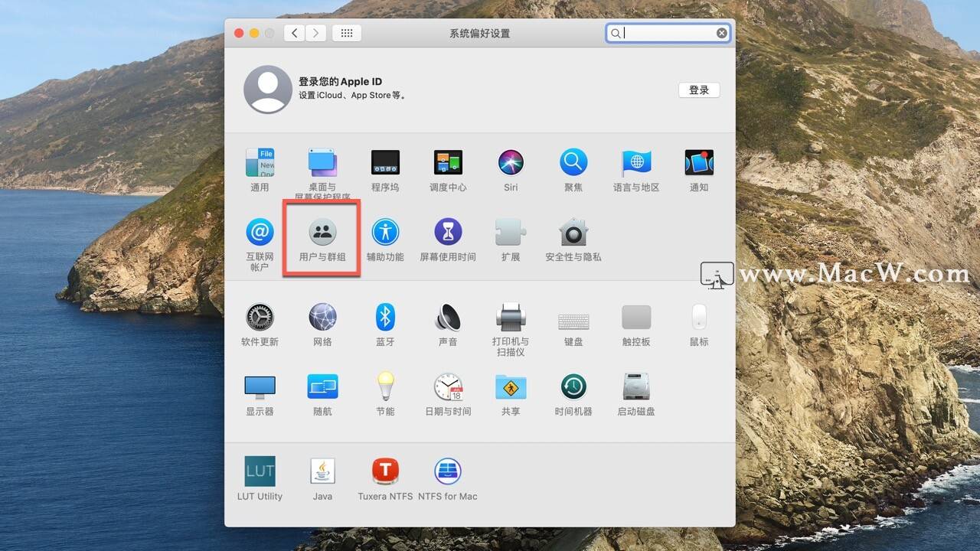This screenshot has height=551, width=980.
Task: Click the show-all grid toolbar icon
Action: tap(346, 32)
